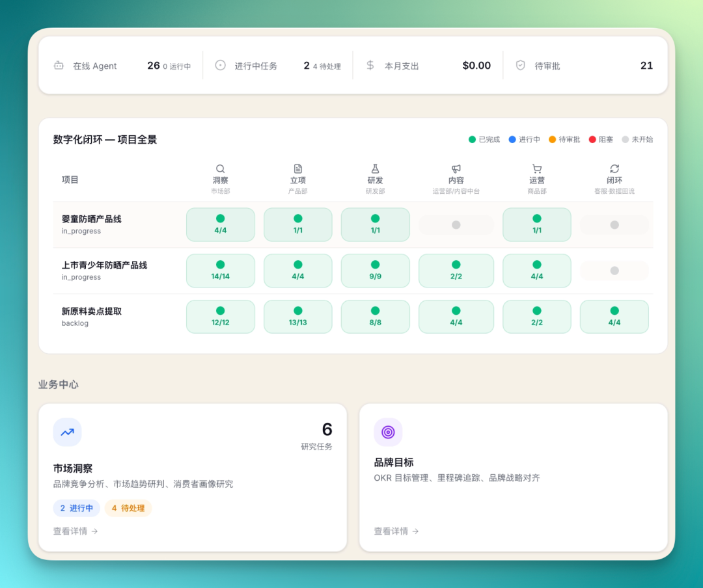Click the 2 进行中 blue badge
Screen dimensions: 703x588
click(77, 508)
